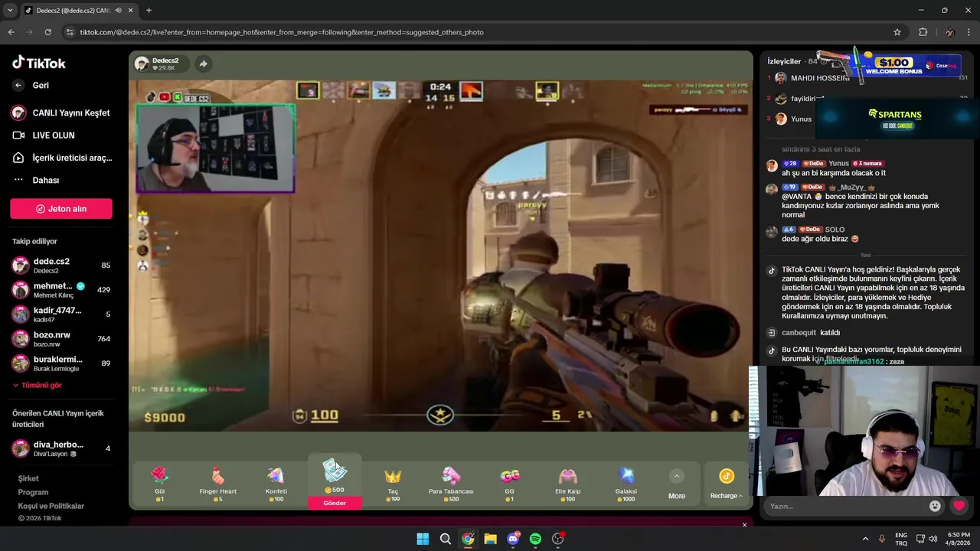The height and width of the screenshot is (551, 980).
Task: Open Chrome menu three dots
Action: click(x=969, y=32)
